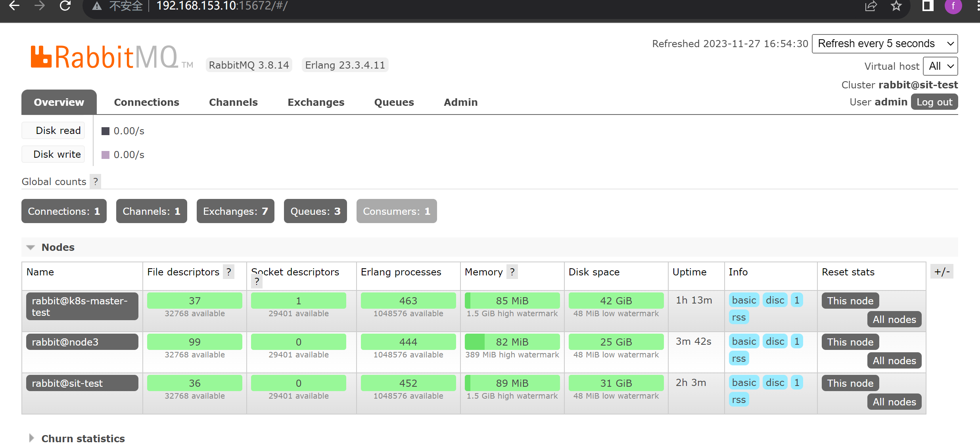Open the rabbit@node3 node link

click(82, 342)
